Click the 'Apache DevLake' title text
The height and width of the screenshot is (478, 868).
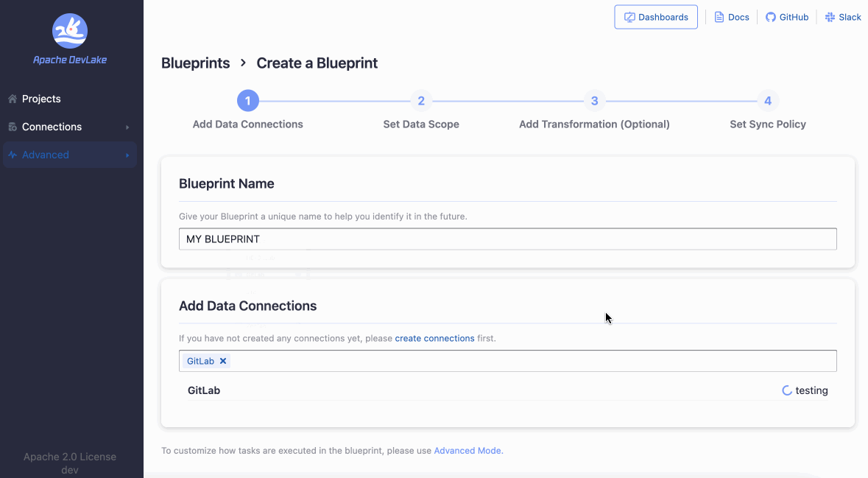[x=70, y=60]
